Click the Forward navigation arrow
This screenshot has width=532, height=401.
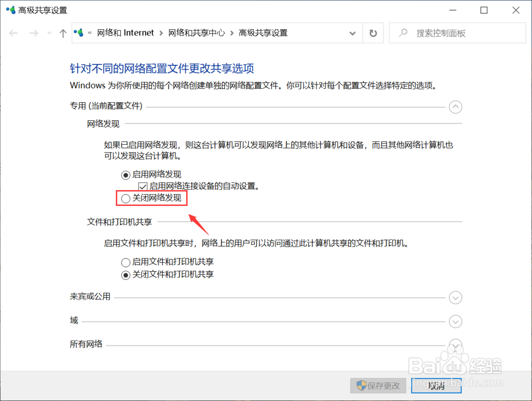pyautogui.click(x=33, y=32)
